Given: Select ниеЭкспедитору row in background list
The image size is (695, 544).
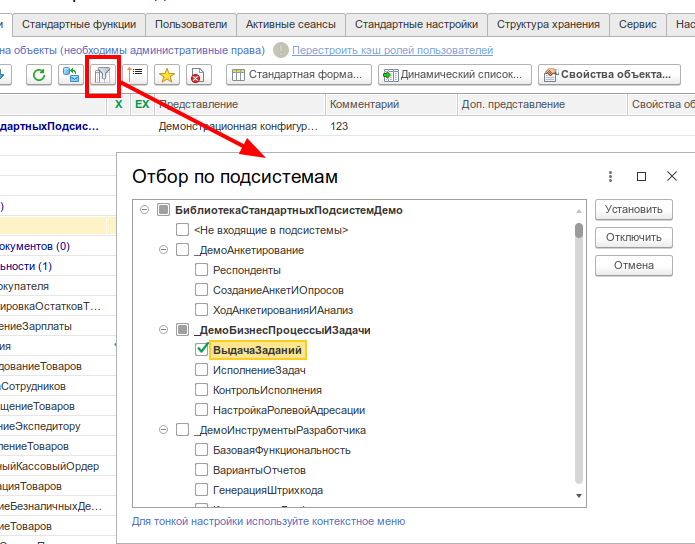Looking at the screenshot, I should [x=40, y=427].
